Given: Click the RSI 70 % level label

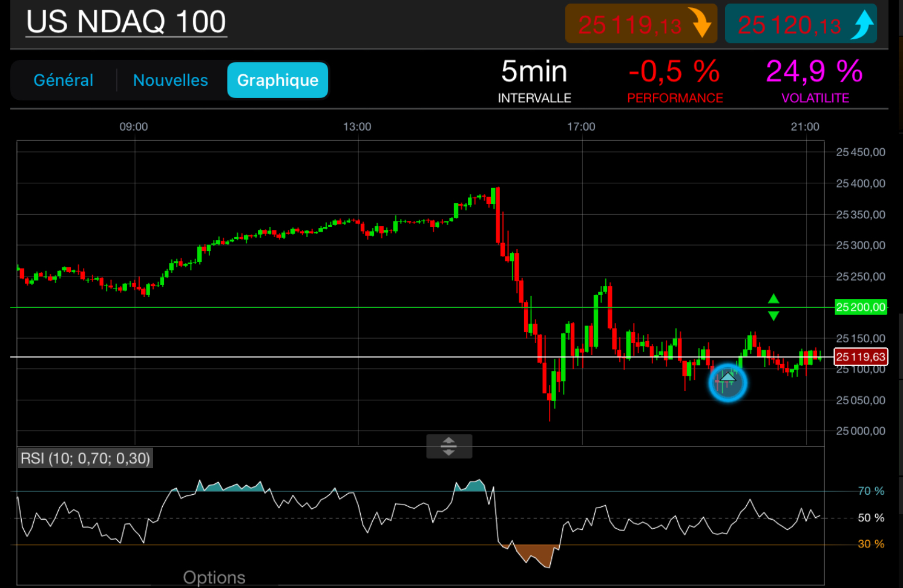Looking at the screenshot, I should point(872,491).
